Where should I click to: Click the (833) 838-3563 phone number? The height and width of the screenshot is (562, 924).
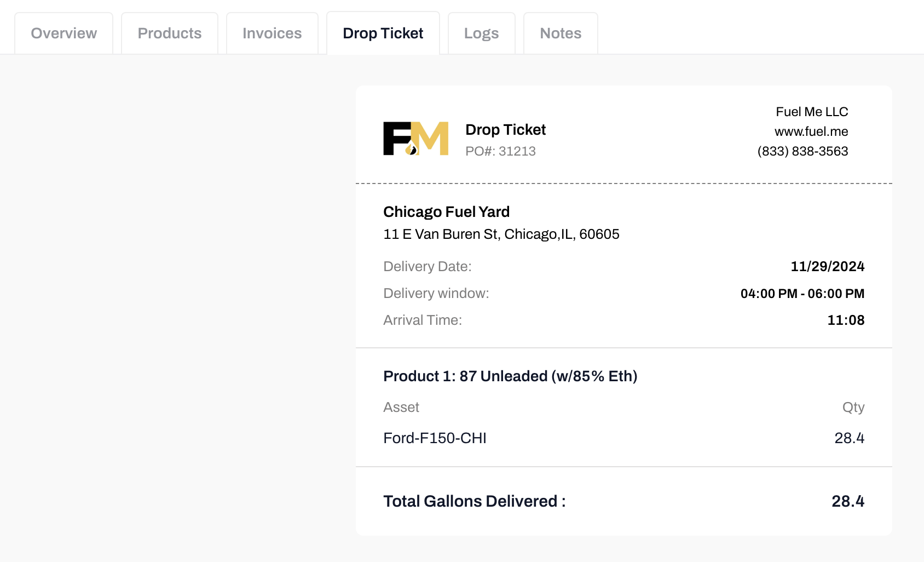coord(802,151)
